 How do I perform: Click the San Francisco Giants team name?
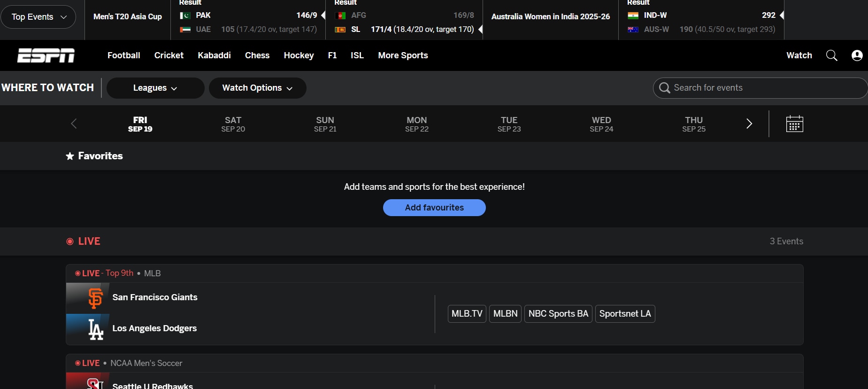click(x=155, y=297)
